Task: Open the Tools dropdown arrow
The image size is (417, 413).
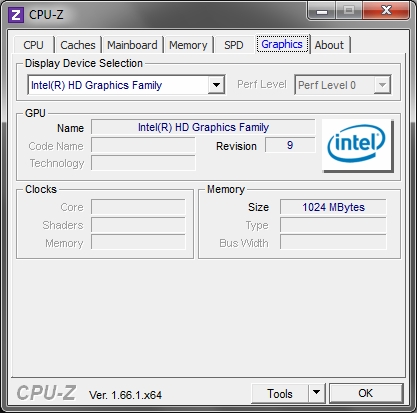Action: coord(316,393)
